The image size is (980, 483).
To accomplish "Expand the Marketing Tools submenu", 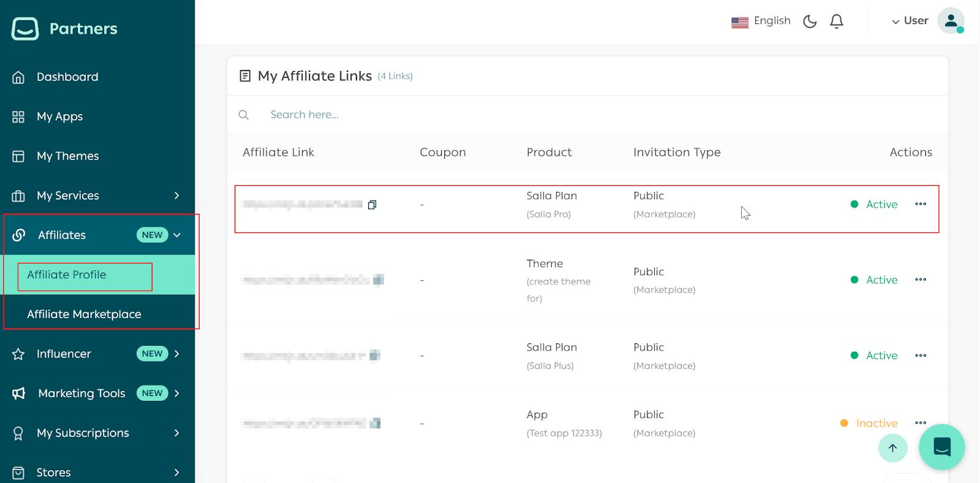I will tap(176, 394).
